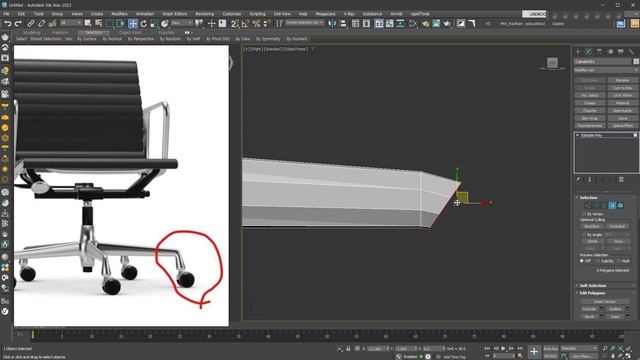Click the Bevel button
Image resolution: width=640 pixels, height=360 pixels.
click(x=589, y=317)
